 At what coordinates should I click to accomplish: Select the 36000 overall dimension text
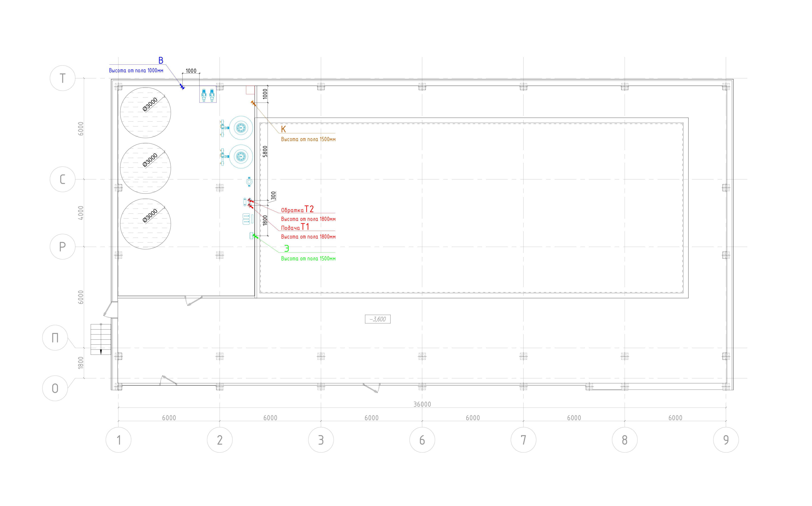coord(422,404)
